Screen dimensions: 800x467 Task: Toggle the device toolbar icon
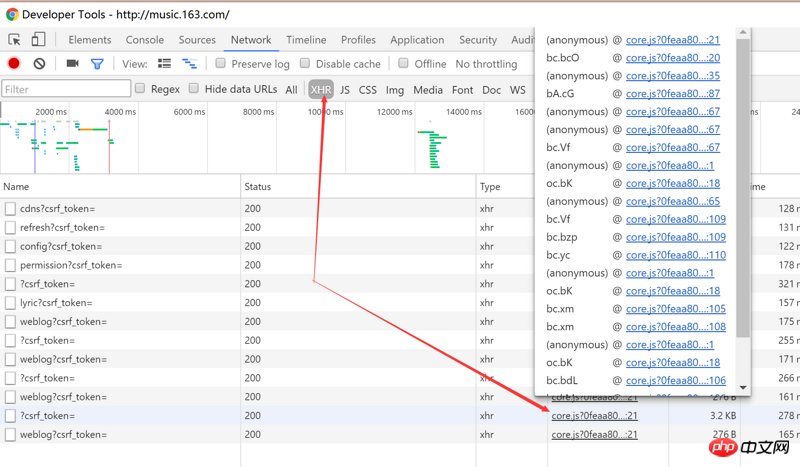[x=38, y=39]
